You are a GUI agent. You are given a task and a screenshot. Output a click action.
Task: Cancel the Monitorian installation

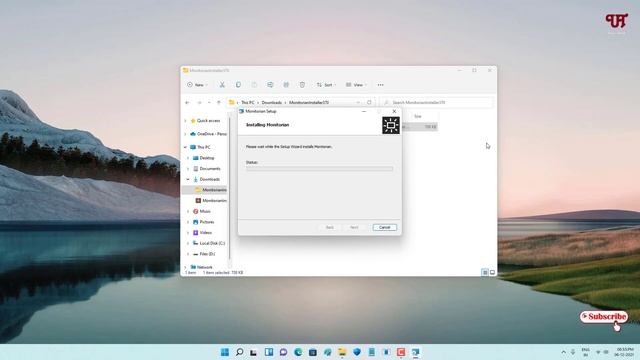point(384,227)
